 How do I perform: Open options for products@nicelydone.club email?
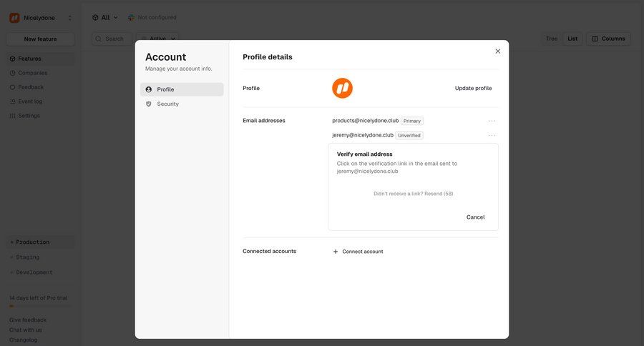(x=492, y=121)
